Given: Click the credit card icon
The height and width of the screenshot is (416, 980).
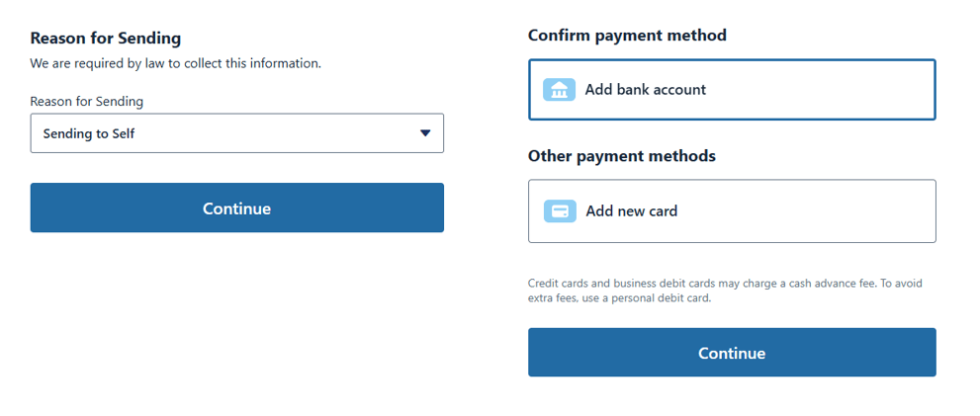Looking at the screenshot, I should click(560, 211).
